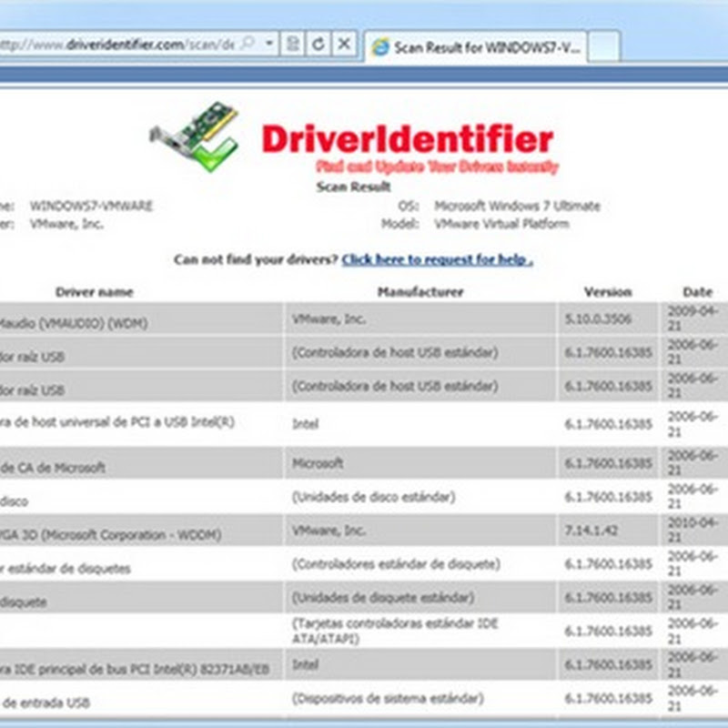Click '3D (Microsoft Corporation - WDDM)' driver cell
728x728 pixels.
point(141,531)
